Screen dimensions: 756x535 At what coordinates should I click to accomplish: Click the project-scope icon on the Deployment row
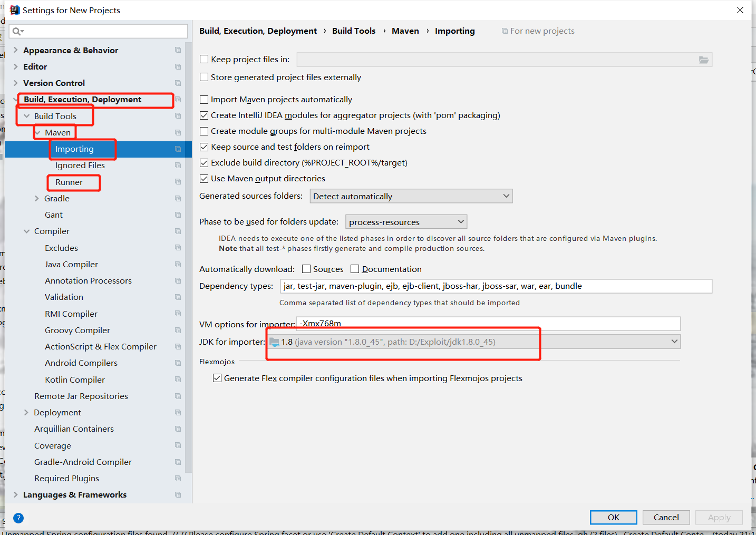(178, 412)
